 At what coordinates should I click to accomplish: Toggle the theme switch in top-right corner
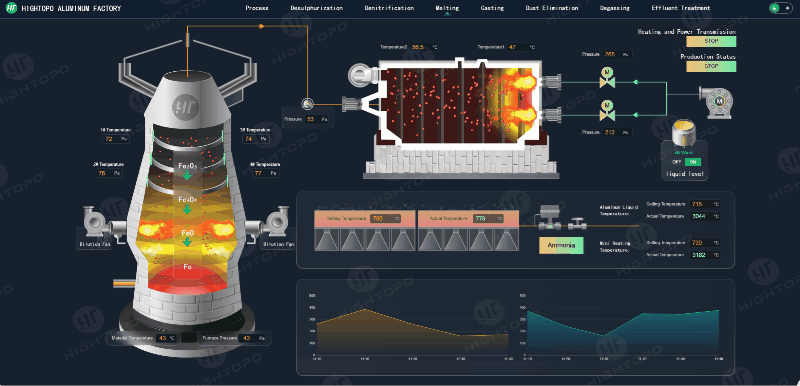781,8
